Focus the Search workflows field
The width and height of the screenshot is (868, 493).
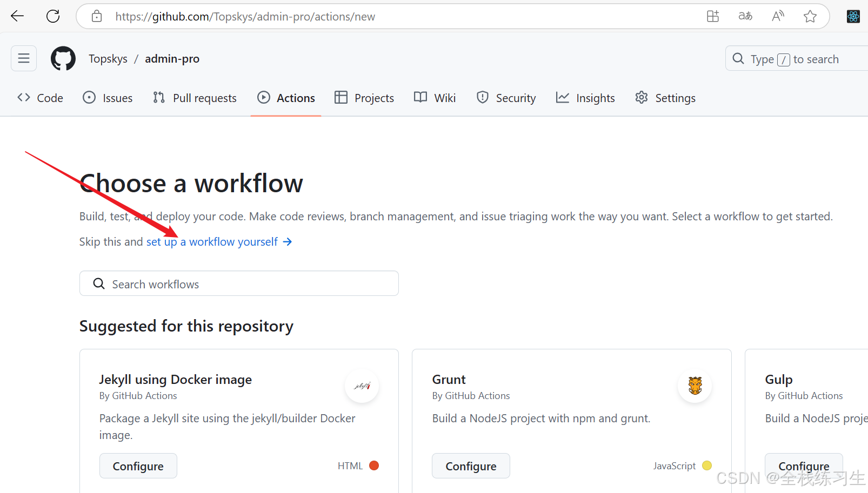pyautogui.click(x=239, y=283)
